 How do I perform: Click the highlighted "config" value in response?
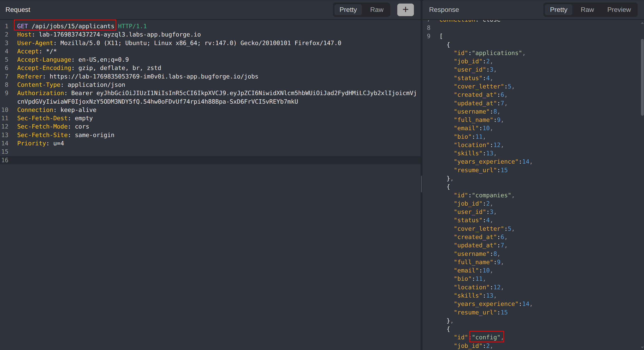coord(486,337)
